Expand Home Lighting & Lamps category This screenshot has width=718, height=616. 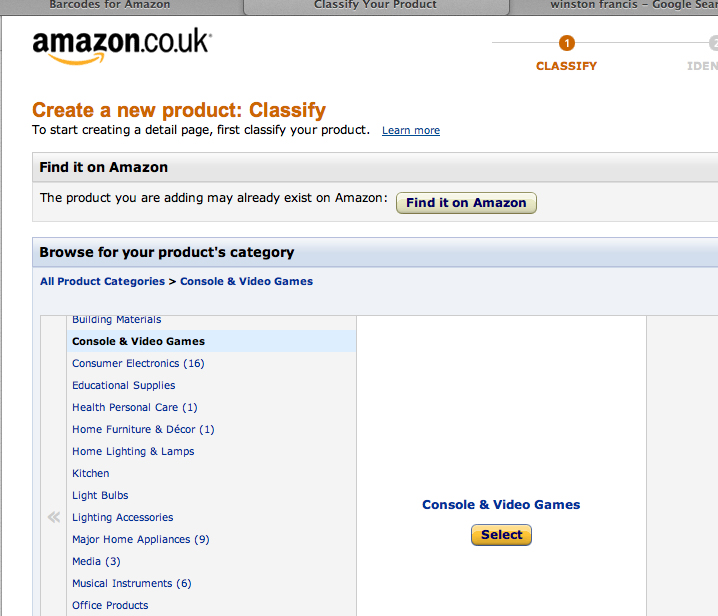(x=133, y=451)
